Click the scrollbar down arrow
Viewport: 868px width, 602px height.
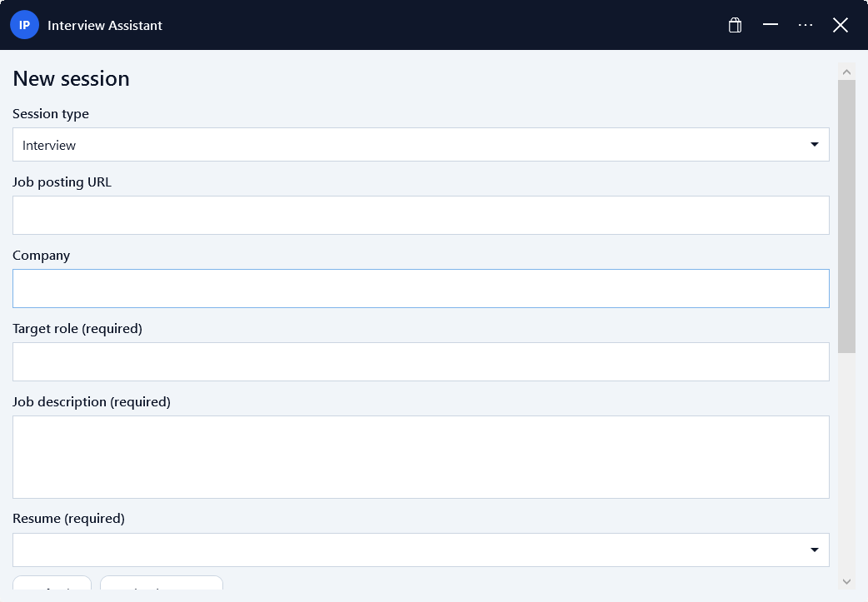(x=846, y=581)
